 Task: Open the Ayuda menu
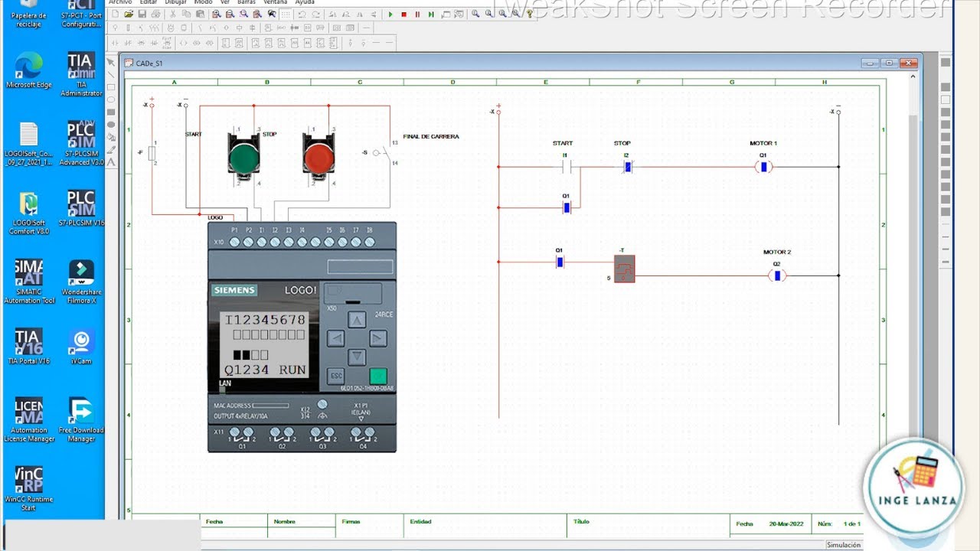tap(305, 2)
